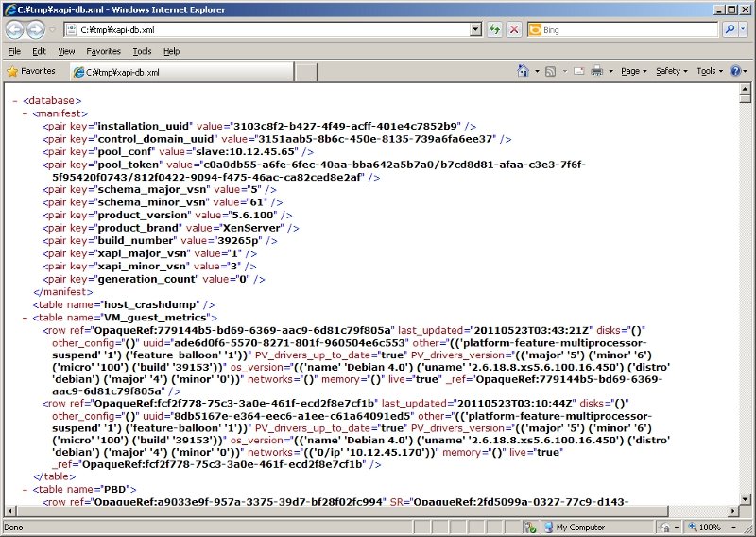This screenshot has width=756, height=537.
Task: Click the Print icon
Action: (597, 71)
